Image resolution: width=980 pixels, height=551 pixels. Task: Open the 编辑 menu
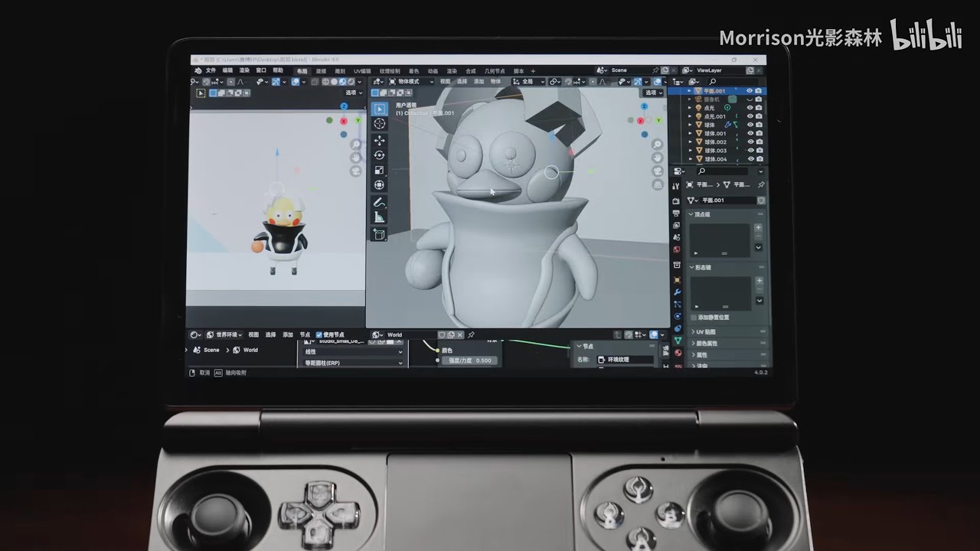click(x=228, y=70)
